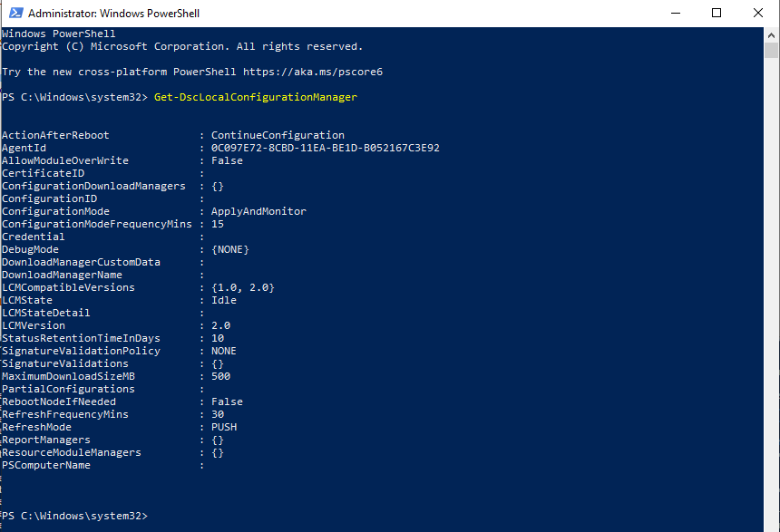The height and width of the screenshot is (532, 780).
Task: Close the Administrator PowerShell window
Action: point(758,14)
